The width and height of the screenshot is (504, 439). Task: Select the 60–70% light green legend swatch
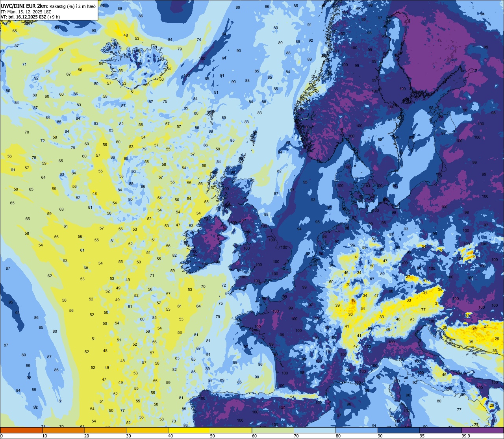273,430
